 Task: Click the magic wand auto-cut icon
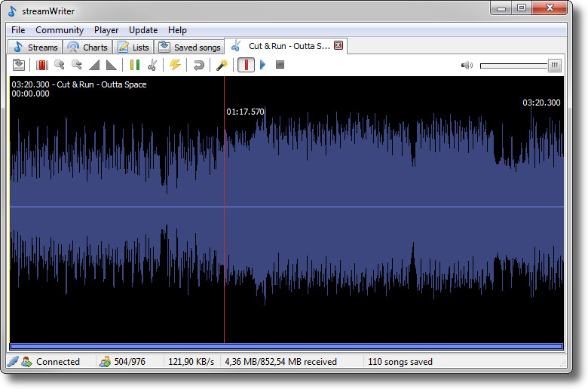click(x=222, y=65)
